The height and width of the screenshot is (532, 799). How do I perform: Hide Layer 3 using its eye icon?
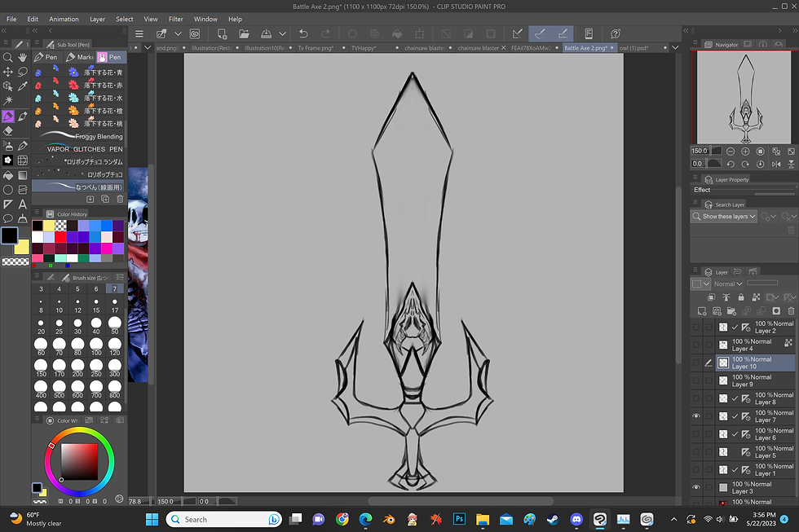tap(696, 487)
